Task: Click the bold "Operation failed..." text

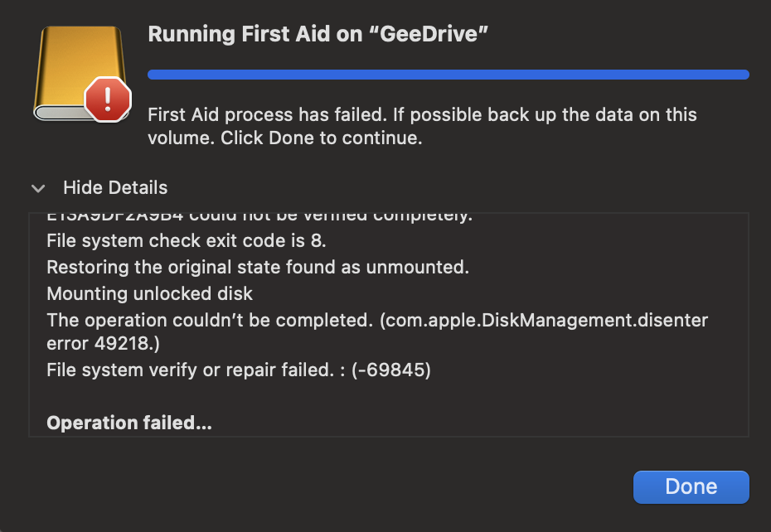Action: tap(129, 423)
